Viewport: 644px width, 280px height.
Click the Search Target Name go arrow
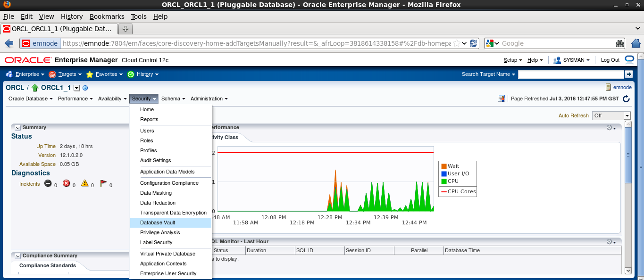pyautogui.click(x=628, y=74)
